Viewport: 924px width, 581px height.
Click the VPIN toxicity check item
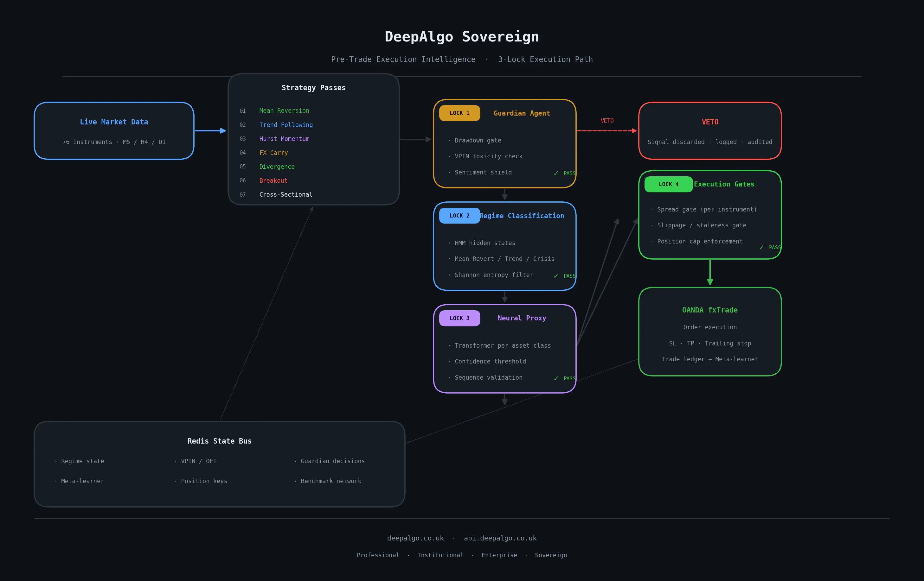coord(488,156)
